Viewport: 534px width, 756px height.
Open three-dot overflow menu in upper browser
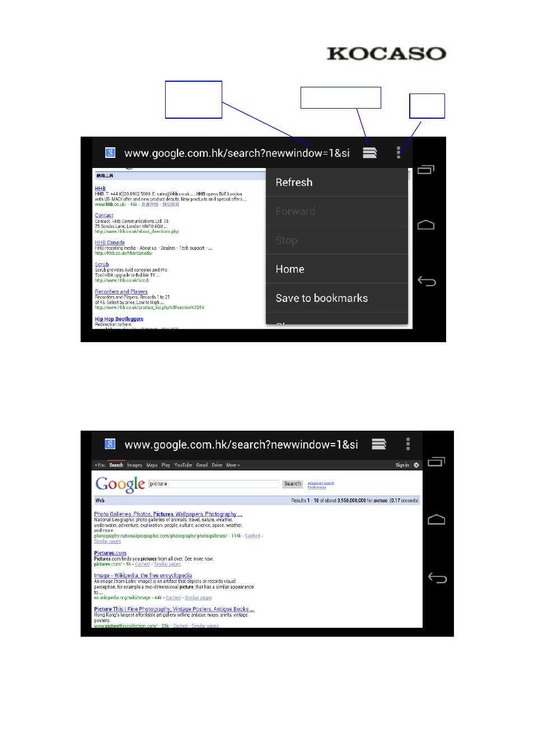click(x=399, y=152)
